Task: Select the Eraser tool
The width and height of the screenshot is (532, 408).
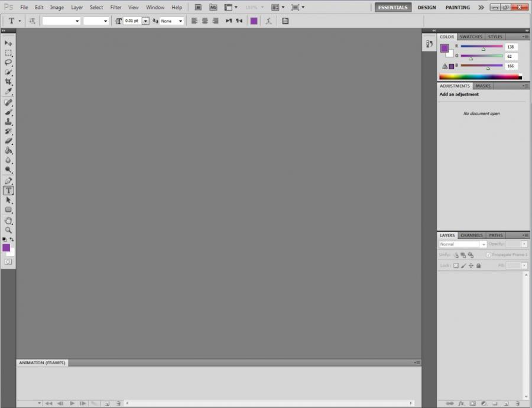Action: [8, 141]
